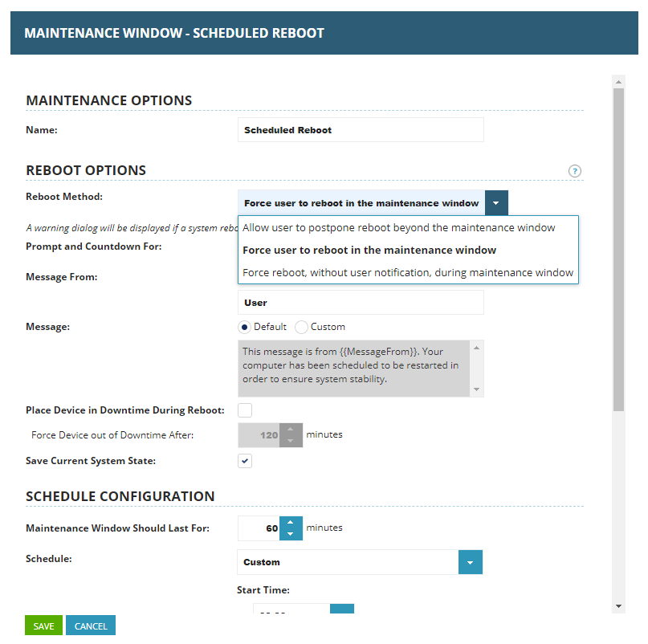Viewport: 648px width, 644px height.
Task: Select the Default message radio button
Action: [245, 327]
